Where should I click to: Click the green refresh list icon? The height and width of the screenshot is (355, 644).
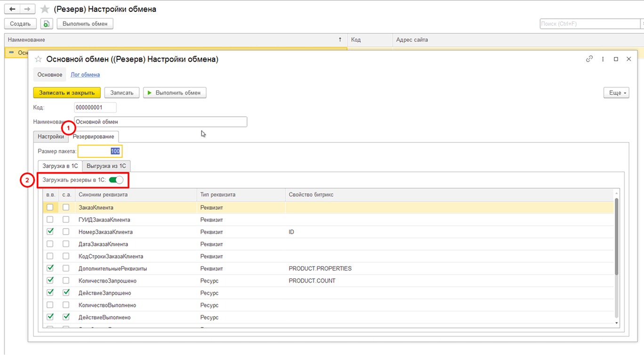click(x=46, y=24)
